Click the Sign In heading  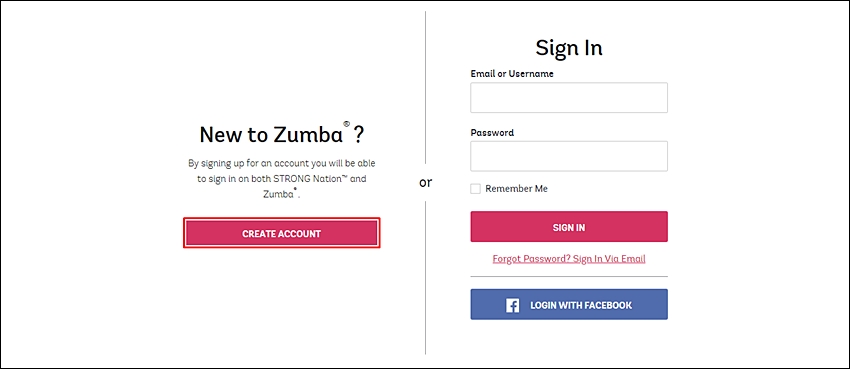[569, 48]
